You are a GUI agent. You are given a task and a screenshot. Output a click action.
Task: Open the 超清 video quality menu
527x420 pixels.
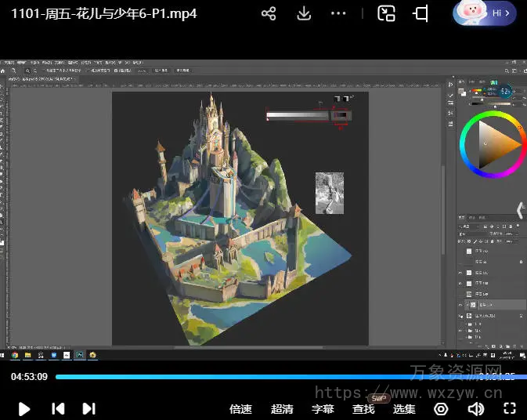[x=282, y=408]
